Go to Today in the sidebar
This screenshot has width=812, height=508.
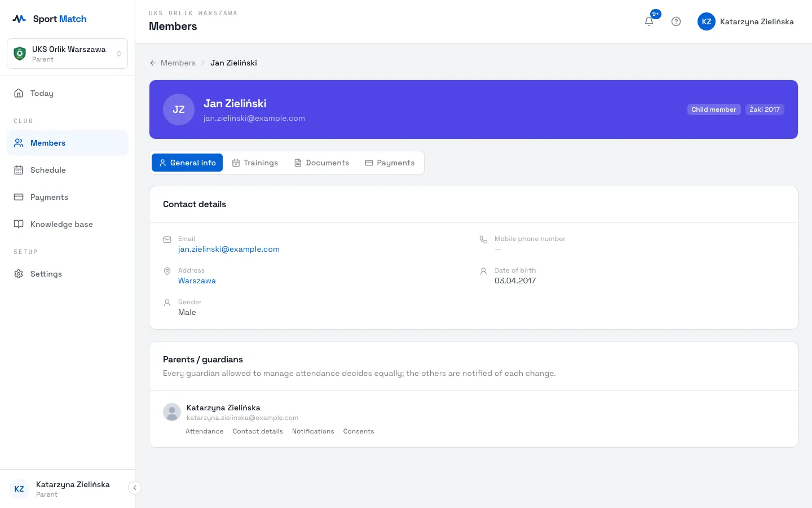67,93
